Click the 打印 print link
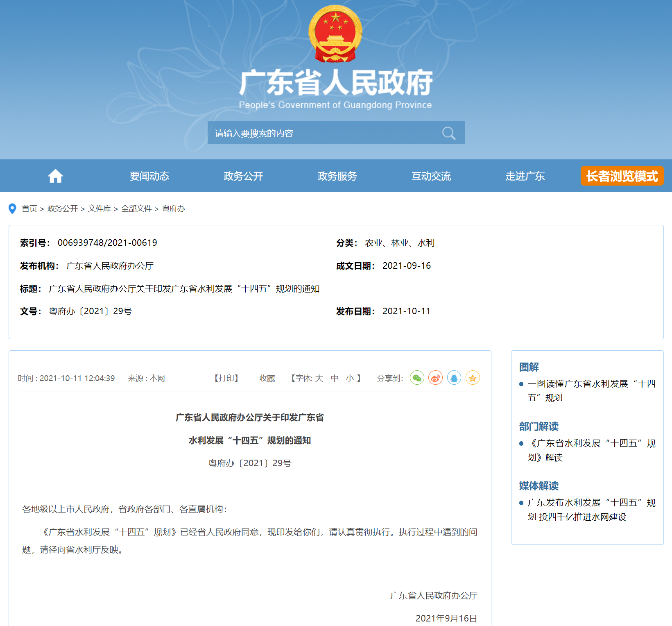 coord(226,378)
